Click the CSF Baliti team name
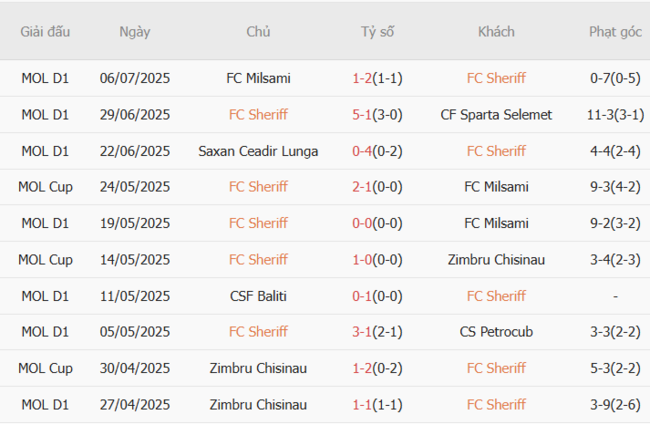Viewport: 650px width, 425px height. pos(258,296)
